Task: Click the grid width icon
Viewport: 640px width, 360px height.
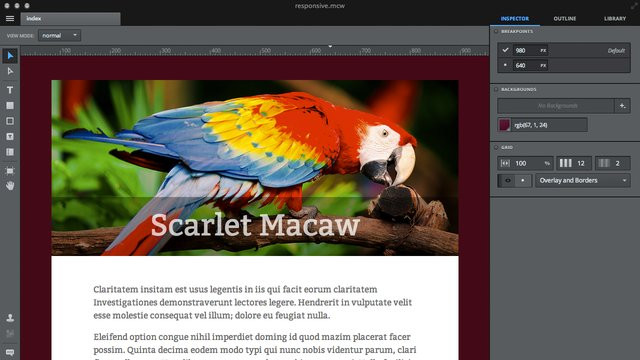Action: pyautogui.click(x=505, y=163)
